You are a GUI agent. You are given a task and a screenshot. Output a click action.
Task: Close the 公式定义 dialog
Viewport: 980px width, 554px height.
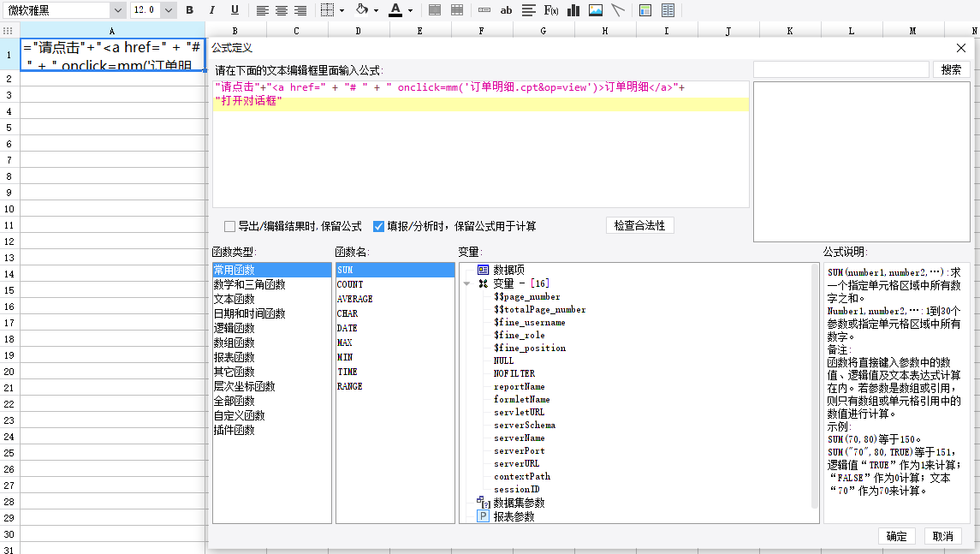point(960,48)
